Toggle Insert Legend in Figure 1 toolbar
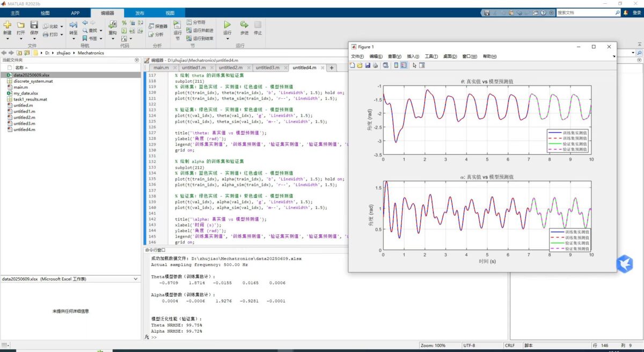Screen dimensions: 644x352 tap(404, 66)
